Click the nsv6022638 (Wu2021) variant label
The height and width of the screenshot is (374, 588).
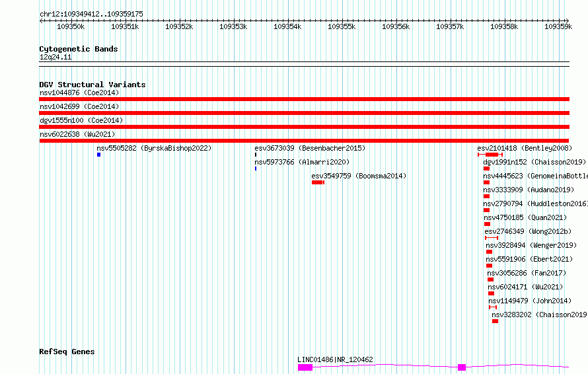(77, 134)
